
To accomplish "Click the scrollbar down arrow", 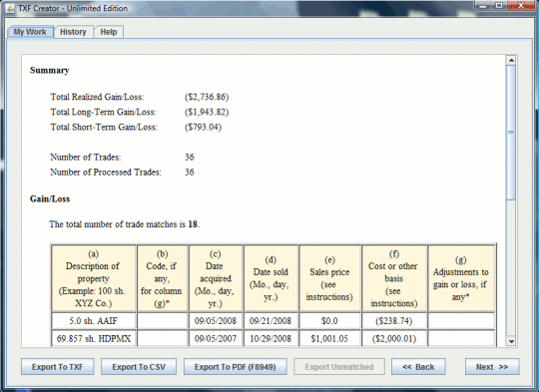I will click(511, 341).
